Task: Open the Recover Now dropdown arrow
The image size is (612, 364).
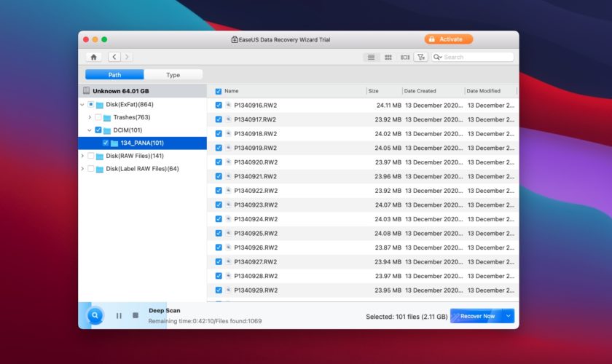Action: tap(509, 316)
